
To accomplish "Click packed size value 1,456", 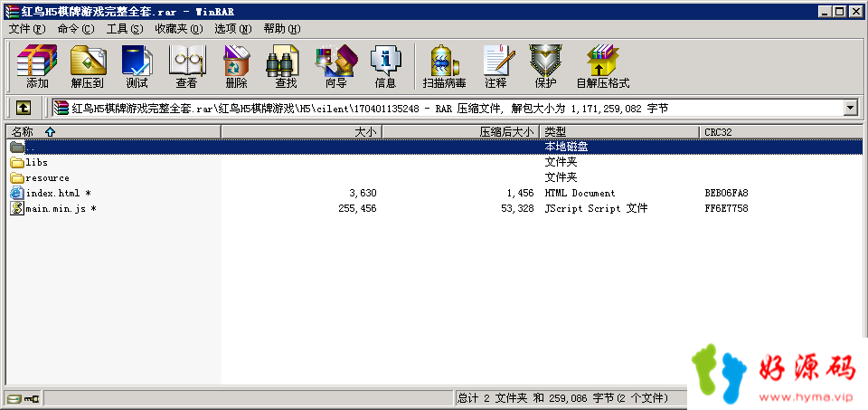I will 520,193.
